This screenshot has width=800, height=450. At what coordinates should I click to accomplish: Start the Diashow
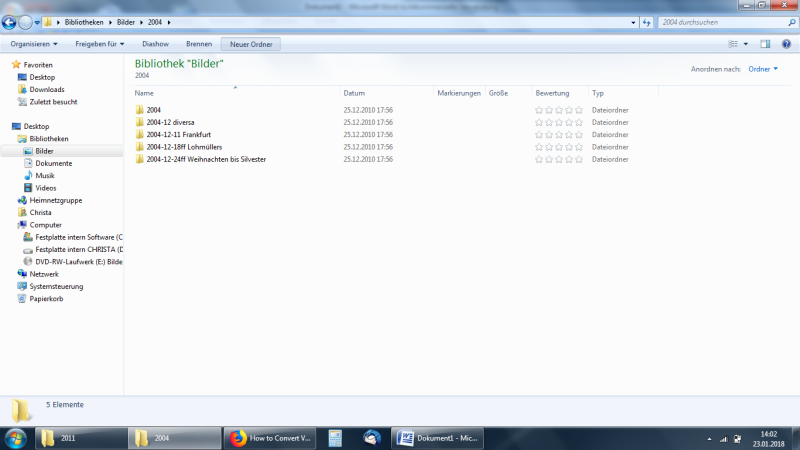(x=155, y=44)
